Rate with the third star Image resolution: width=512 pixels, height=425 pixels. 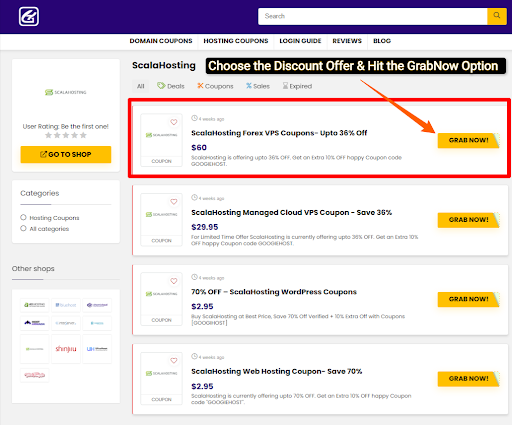[x=66, y=135]
